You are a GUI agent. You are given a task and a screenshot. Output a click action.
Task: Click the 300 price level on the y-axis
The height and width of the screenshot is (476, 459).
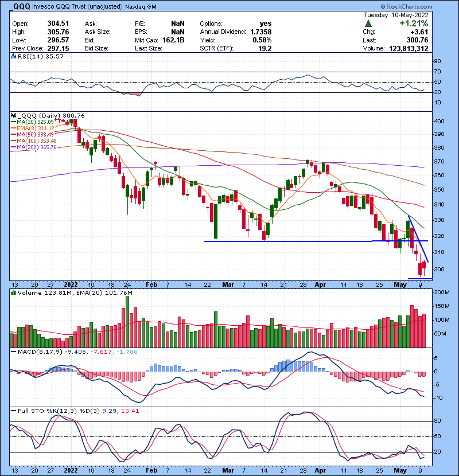tap(439, 270)
